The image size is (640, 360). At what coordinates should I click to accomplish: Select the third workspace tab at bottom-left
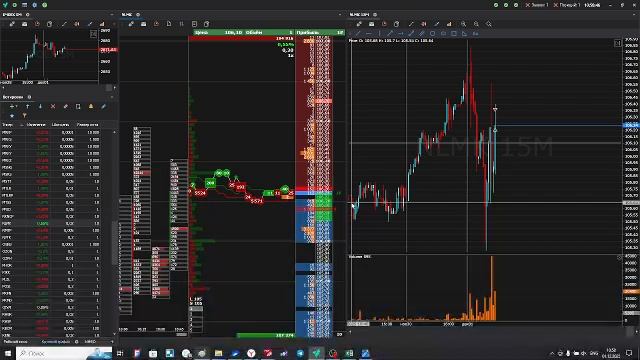[x=90, y=342]
